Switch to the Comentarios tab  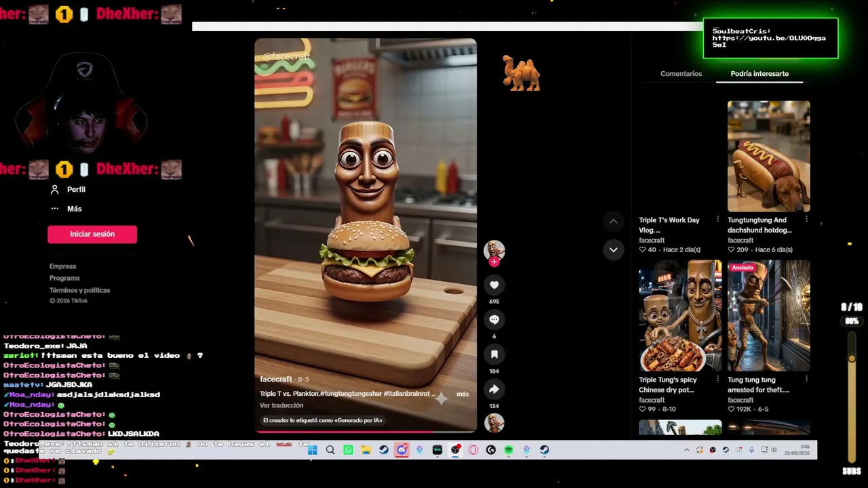(681, 74)
